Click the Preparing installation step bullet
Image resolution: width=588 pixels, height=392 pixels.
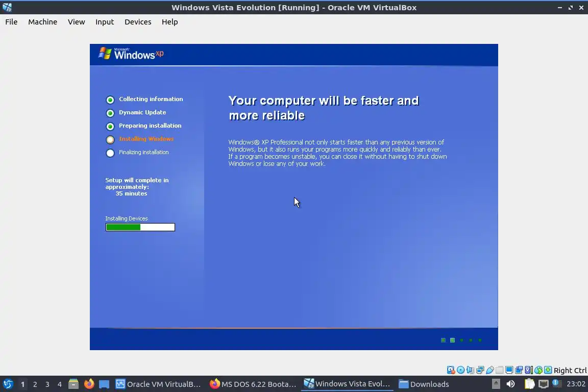click(x=110, y=127)
